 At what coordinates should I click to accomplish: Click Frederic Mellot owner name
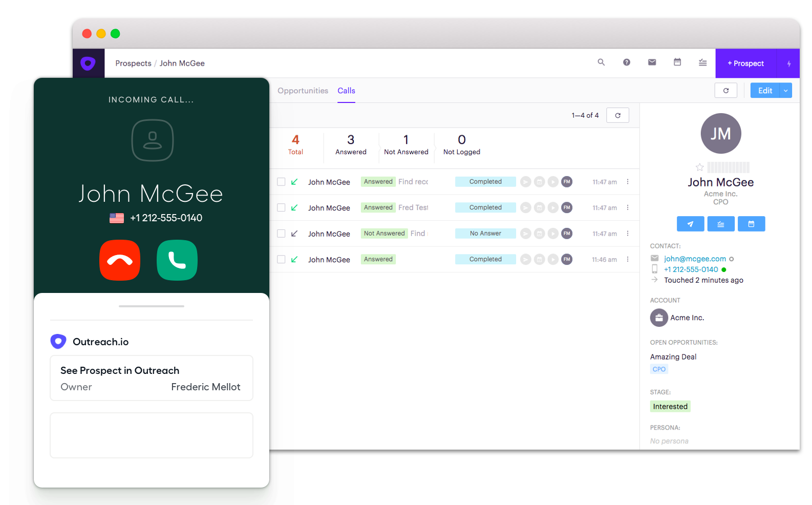coord(205,387)
